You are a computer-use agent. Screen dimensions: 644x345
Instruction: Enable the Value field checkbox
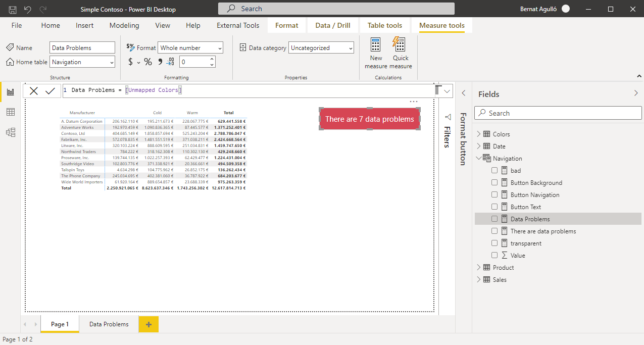point(494,256)
